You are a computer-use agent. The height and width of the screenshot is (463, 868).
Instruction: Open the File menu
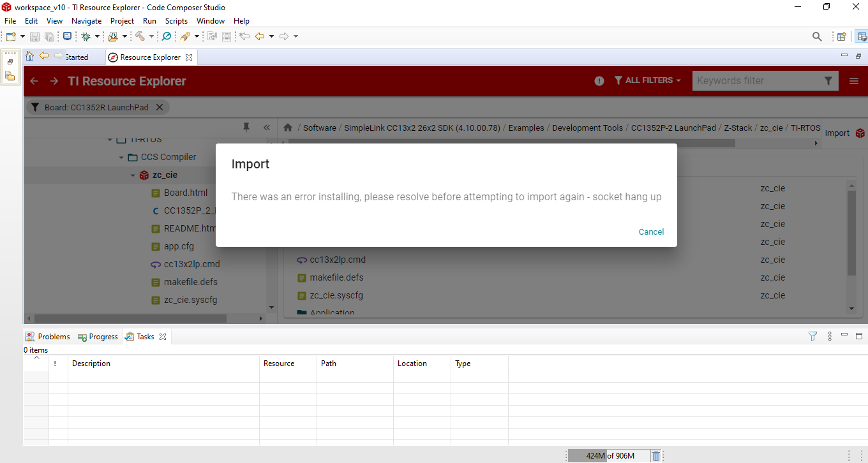[x=10, y=21]
